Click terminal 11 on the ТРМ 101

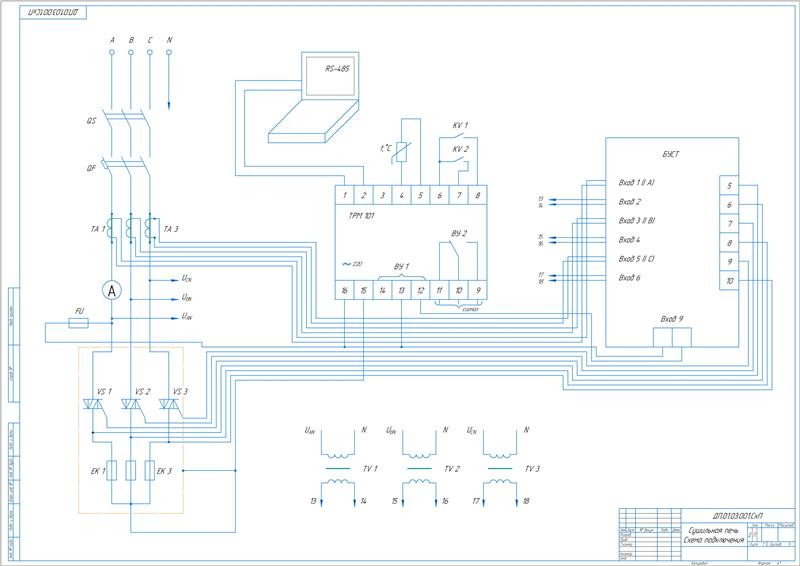(x=439, y=290)
